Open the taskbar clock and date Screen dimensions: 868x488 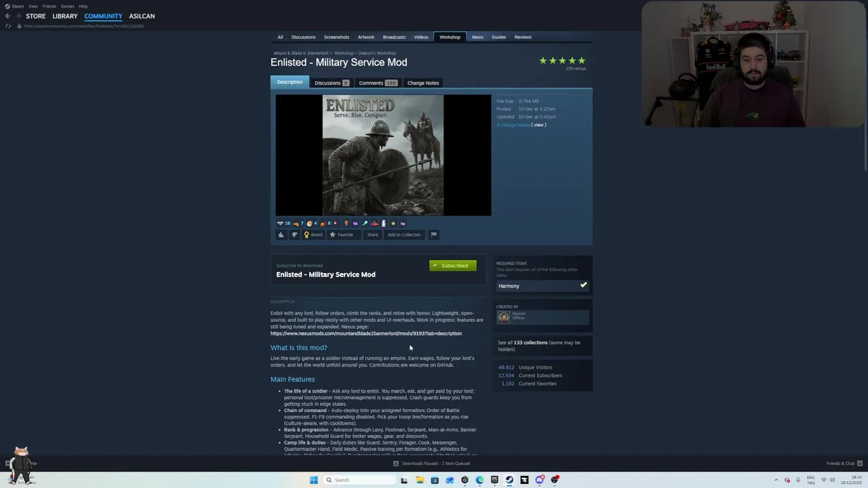coord(851,480)
